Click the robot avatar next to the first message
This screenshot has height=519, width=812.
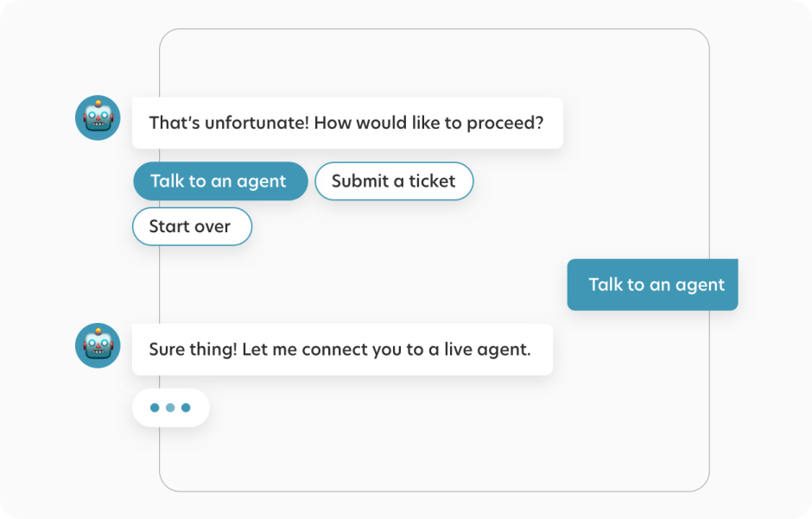point(98,118)
